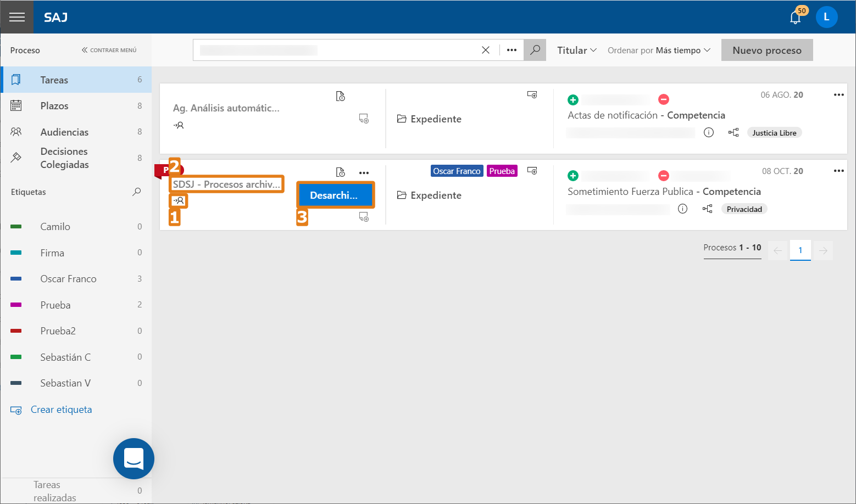Open Plazos section
856x504 pixels.
(x=76, y=105)
